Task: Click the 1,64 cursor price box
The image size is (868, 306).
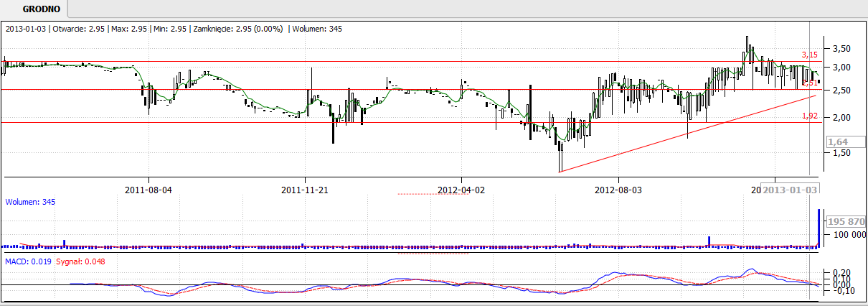Action: pyautogui.click(x=839, y=142)
